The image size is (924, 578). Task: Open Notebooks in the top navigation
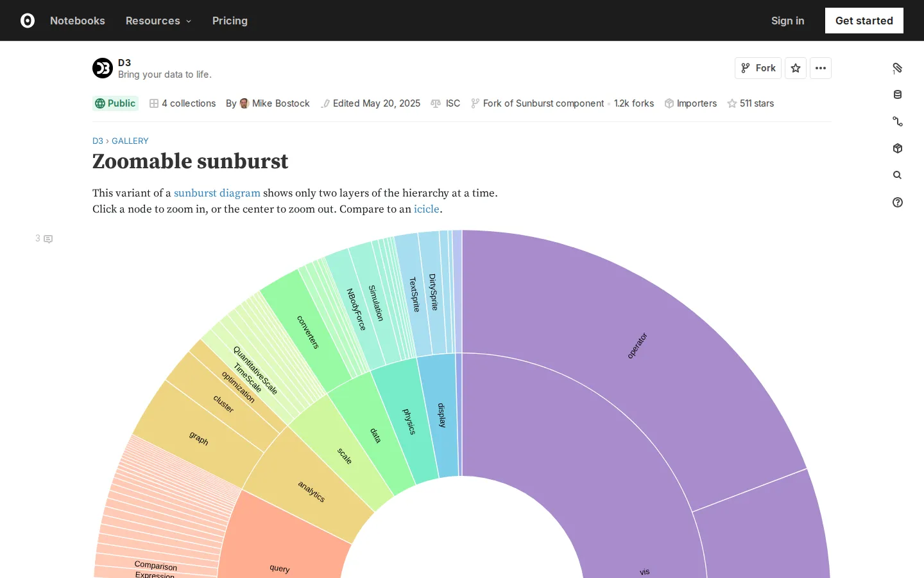pos(78,21)
